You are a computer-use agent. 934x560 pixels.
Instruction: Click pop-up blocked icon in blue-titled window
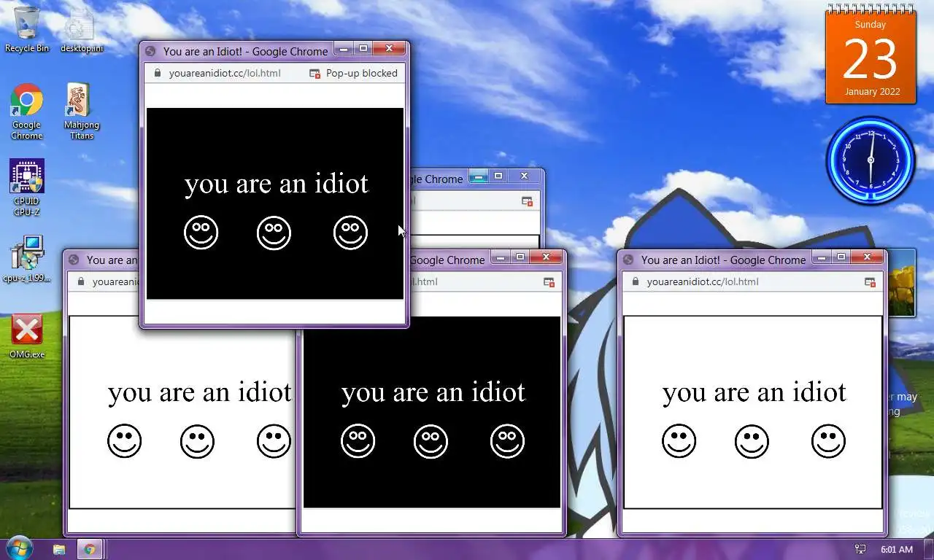(527, 201)
